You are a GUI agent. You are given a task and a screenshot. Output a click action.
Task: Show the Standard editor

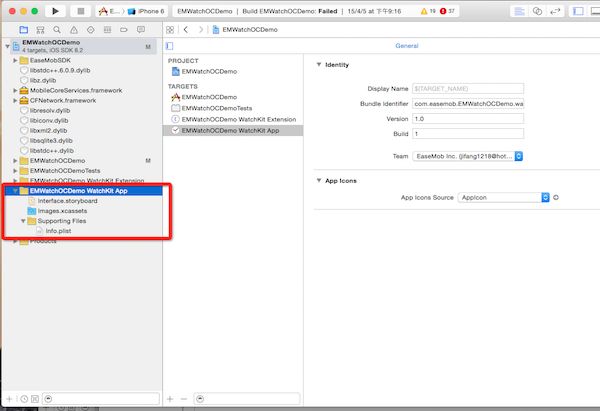[519, 11]
